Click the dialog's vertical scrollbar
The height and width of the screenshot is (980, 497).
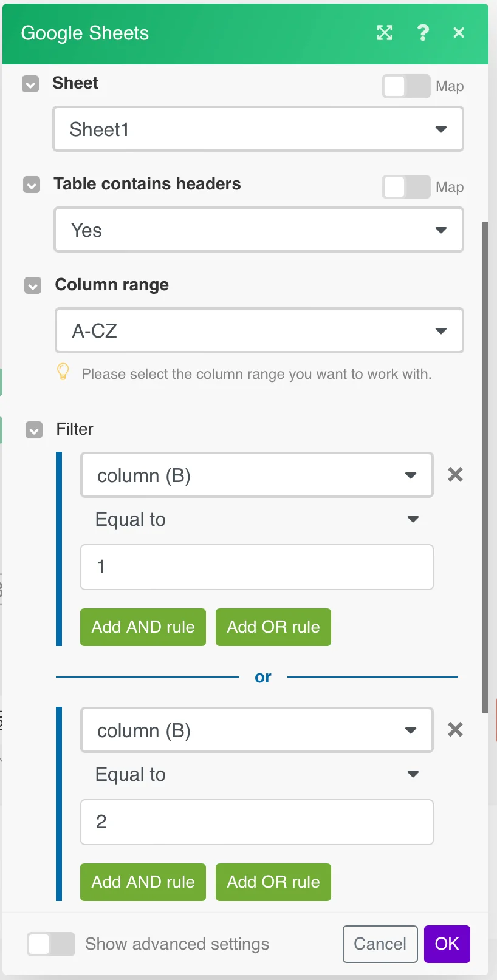click(485, 468)
